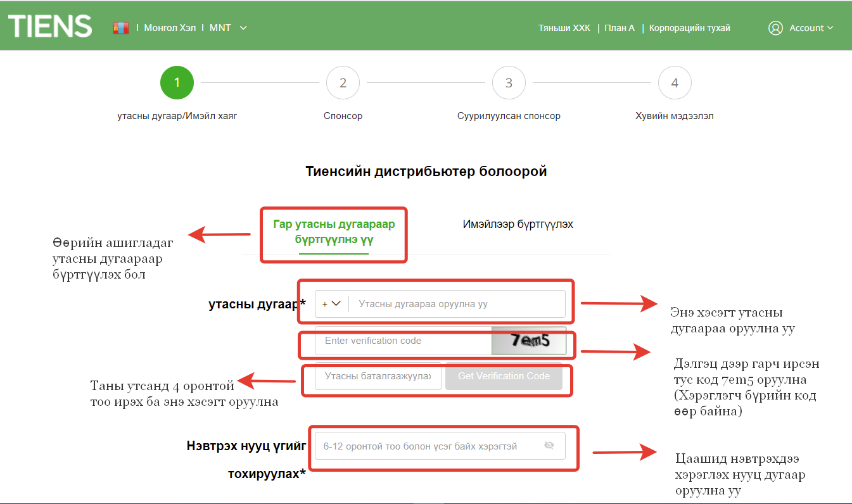Click the phone number input field
852x504 pixels.
456,304
